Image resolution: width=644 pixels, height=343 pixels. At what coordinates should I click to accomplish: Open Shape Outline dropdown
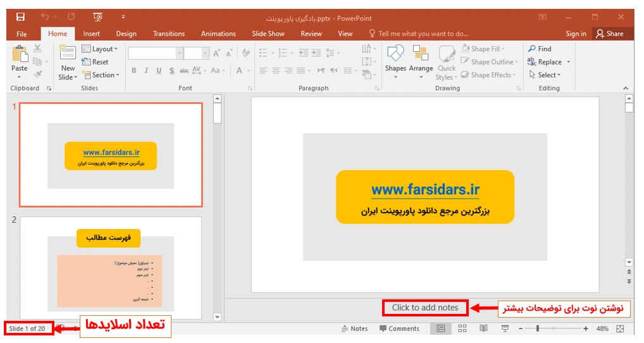click(489, 61)
